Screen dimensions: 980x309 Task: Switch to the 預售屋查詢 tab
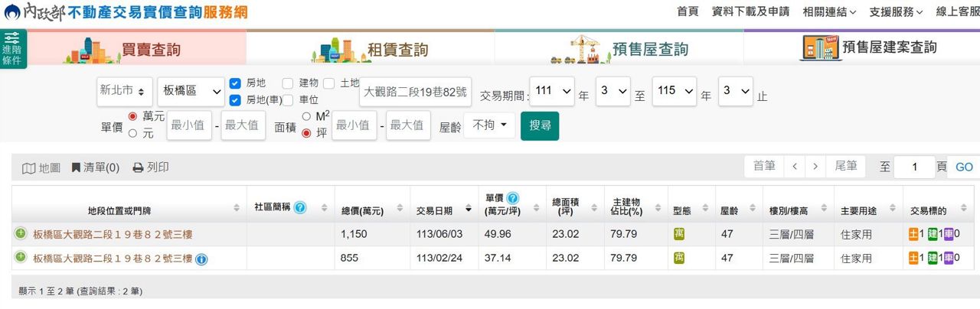pos(619,50)
